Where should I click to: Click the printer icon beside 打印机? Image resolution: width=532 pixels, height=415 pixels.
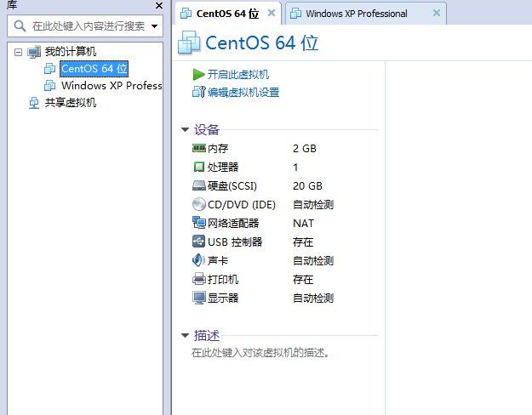tap(199, 279)
